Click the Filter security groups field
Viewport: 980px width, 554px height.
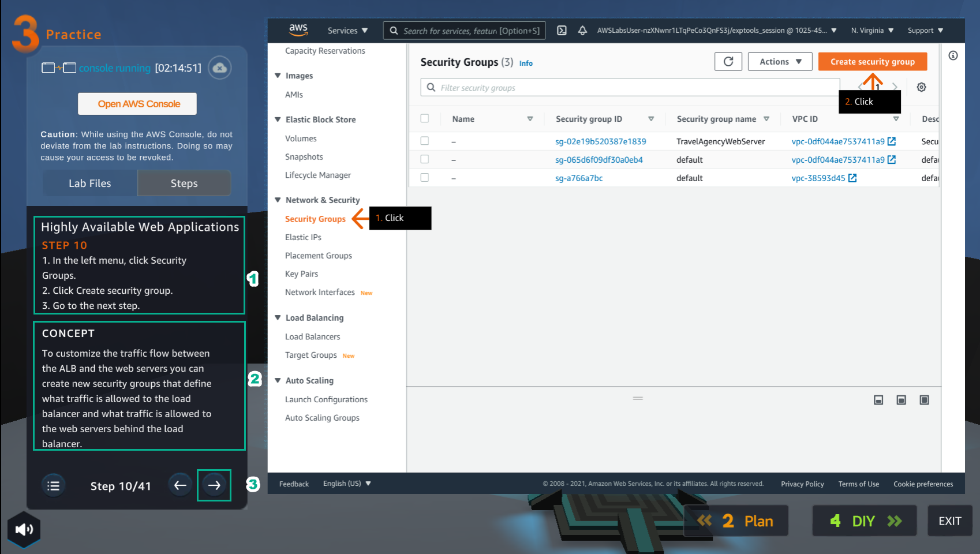pos(630,87)
